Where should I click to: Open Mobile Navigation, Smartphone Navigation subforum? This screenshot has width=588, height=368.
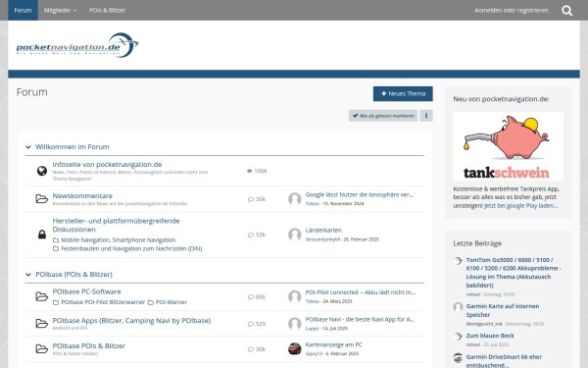pos(119,240)
